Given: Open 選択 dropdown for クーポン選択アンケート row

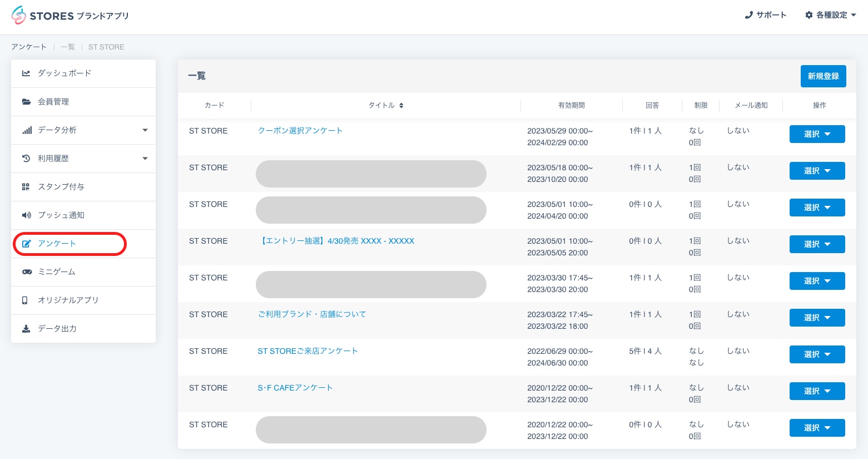Looking at the screenshot, I should click(817, 134).
